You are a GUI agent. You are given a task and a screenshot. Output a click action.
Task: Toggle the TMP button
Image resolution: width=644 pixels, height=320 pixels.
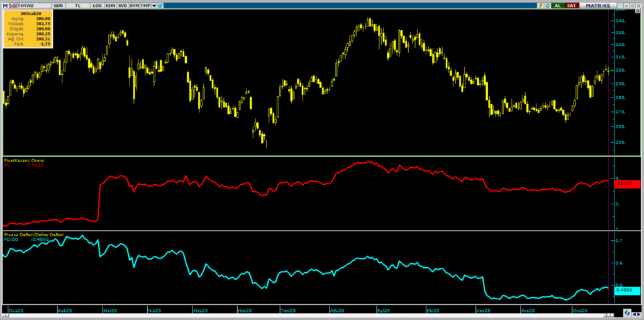click(x=145, y=6)
